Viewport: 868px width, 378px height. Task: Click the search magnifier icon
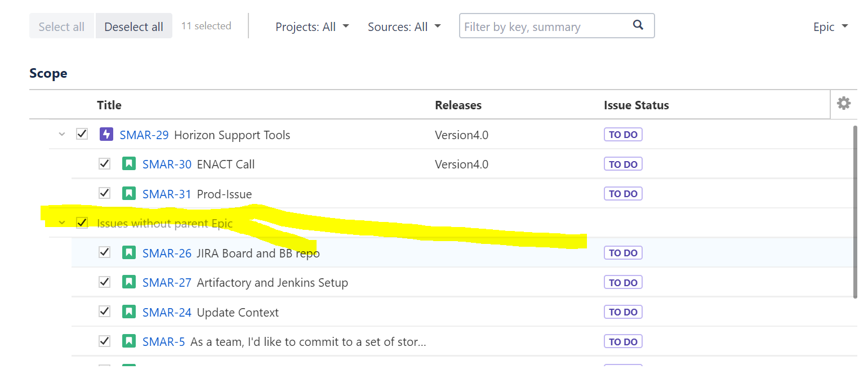638,25
